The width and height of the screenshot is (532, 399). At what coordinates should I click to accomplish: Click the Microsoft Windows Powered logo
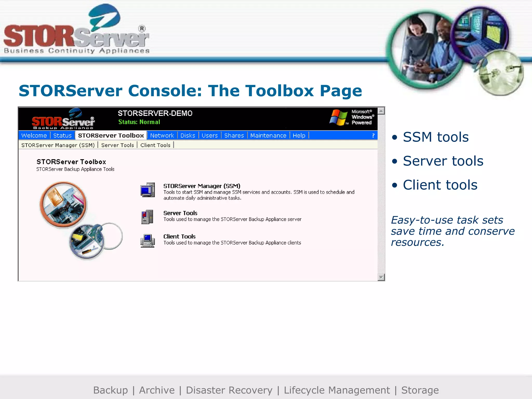[352, 117]
